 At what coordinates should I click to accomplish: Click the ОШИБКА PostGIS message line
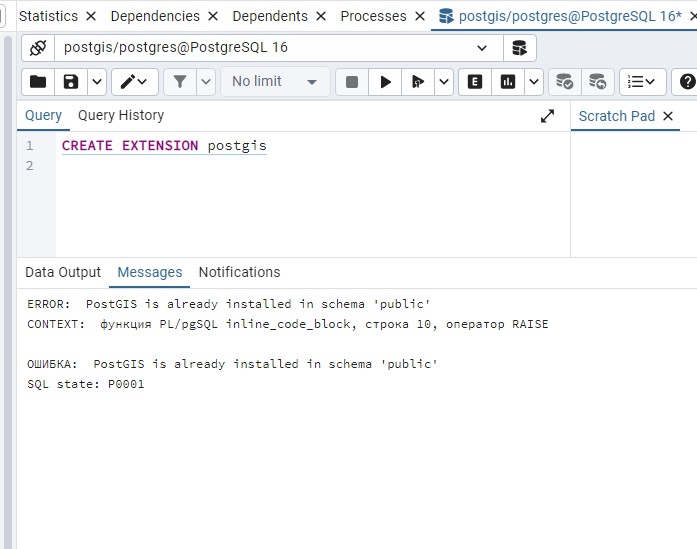pos(232,364)
